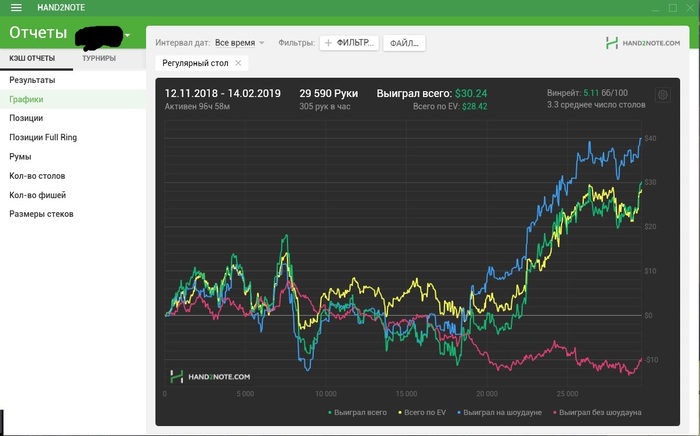
Task: Click the '+ ФИЛЬТР...' button
Action: pos(349,43)
